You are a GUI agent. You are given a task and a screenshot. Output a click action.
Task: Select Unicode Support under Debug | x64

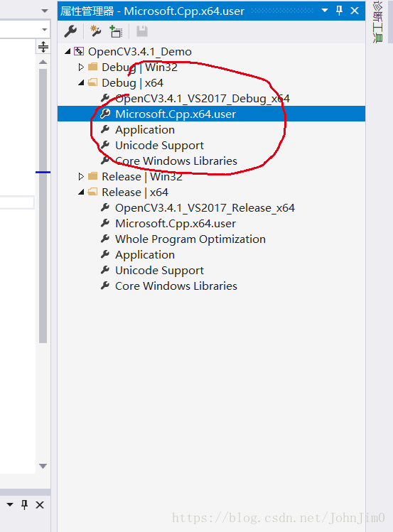tap(159, 145)
